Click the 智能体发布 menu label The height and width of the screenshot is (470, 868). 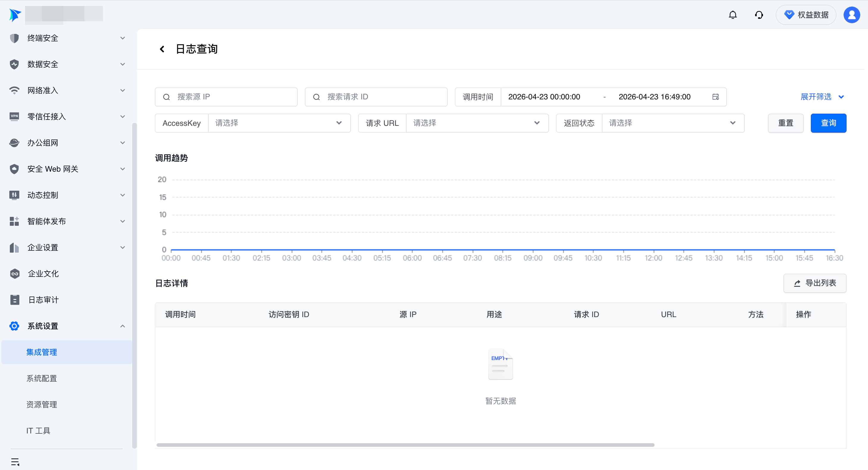point(46,221)
